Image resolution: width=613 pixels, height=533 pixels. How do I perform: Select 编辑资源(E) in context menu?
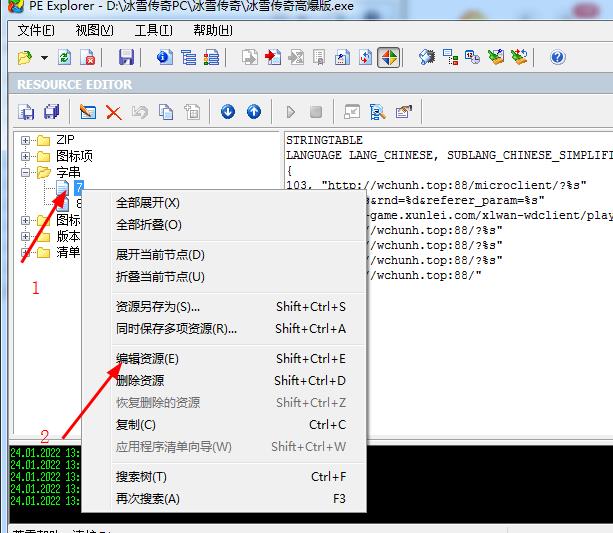pos(147,359)
